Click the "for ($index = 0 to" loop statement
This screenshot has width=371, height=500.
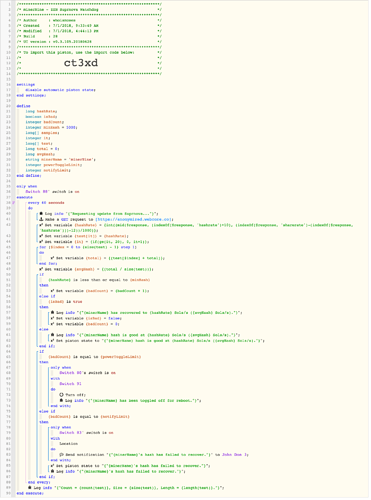88,247
